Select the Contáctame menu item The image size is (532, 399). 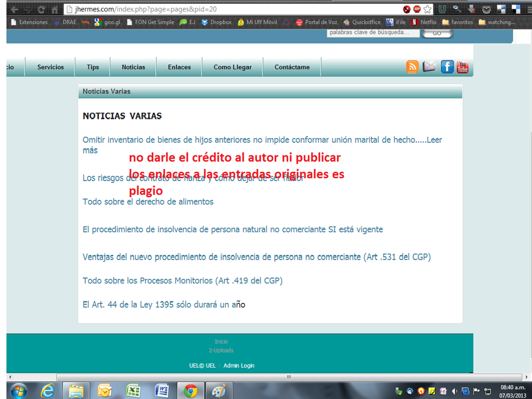click(x=292, y=67)
